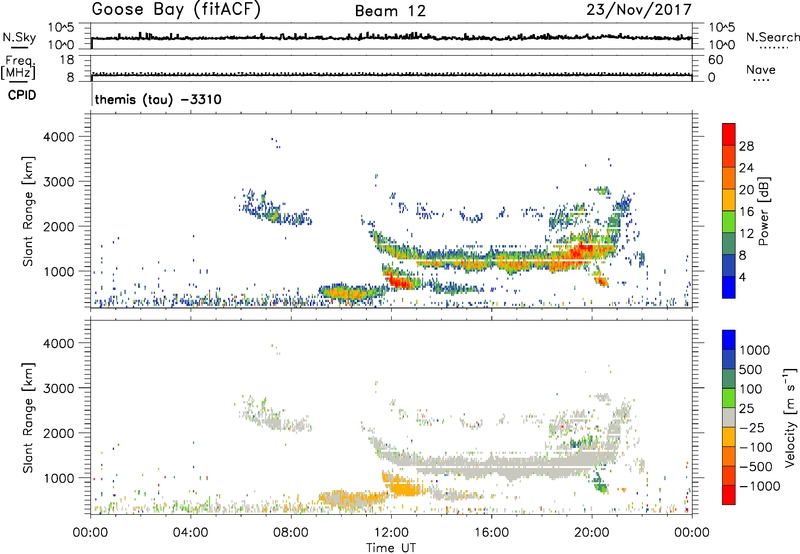
Task: Select the "Freq. [MHz]" axis label
Action: pos(18,68)
